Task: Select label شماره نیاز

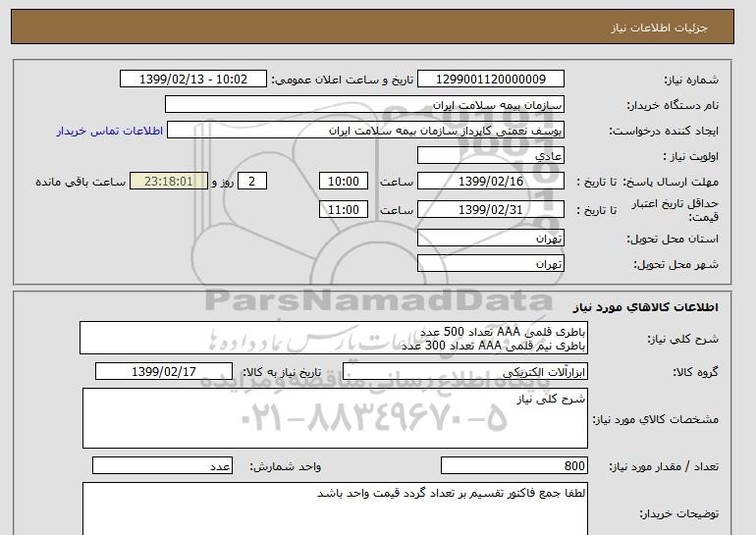Action: click(691, 80)
